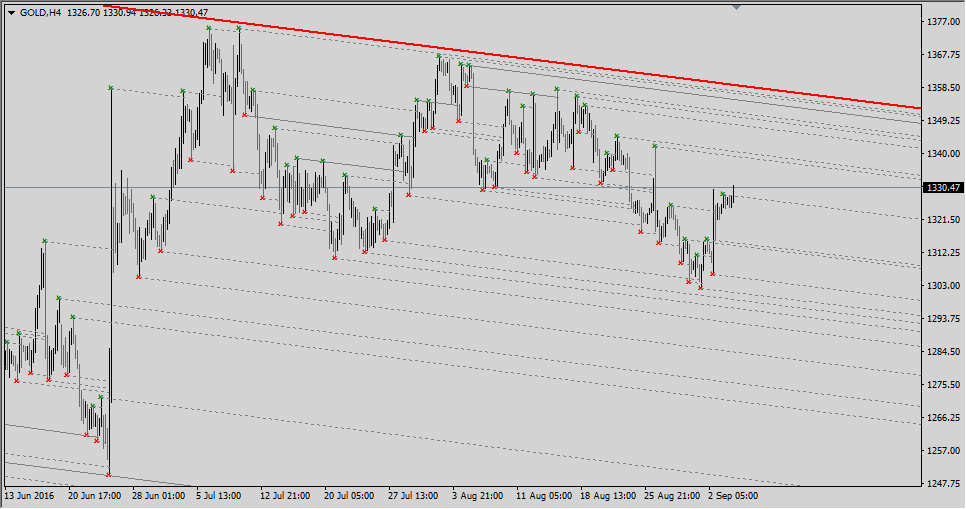Click the 11 Aug 05:00 time label
This screenshot has width=966, height=509.
click(x=544, y=495)
